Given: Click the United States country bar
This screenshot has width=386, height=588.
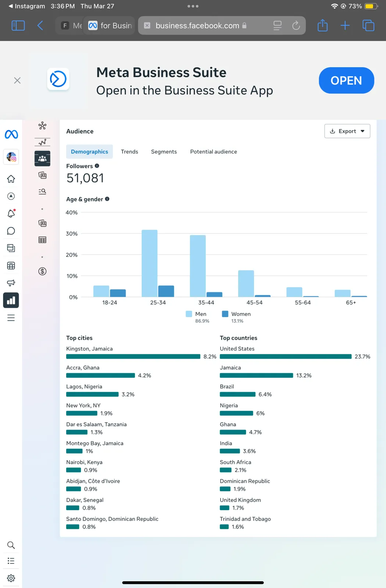Looking at the screenshot, I should coord(286,356).
